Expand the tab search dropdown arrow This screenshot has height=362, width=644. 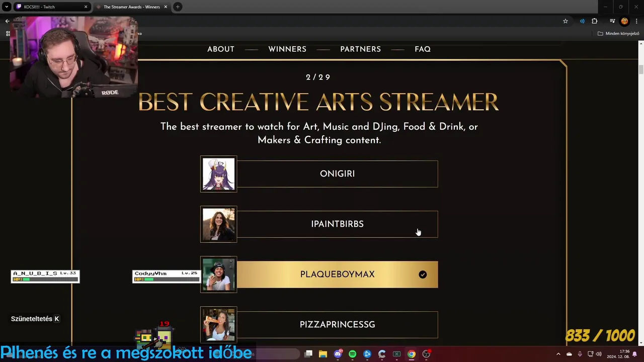click(x=7, y=7)
